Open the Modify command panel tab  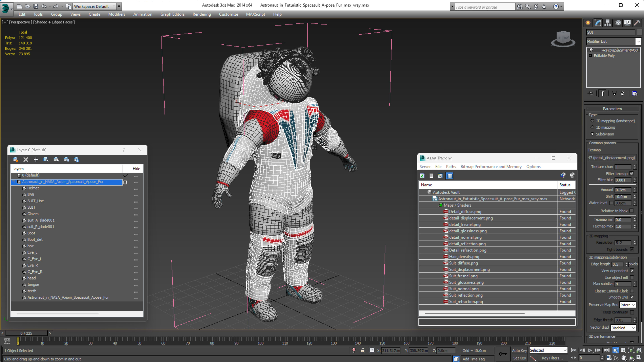tap(598, 23)
